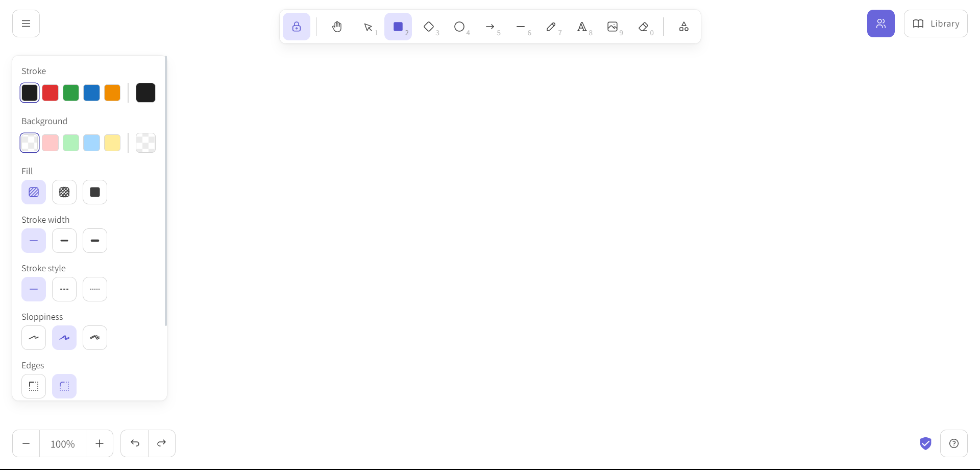Viewport: 980px width, 470px height.
Task: Choose light blue background color
Action: 91,143
